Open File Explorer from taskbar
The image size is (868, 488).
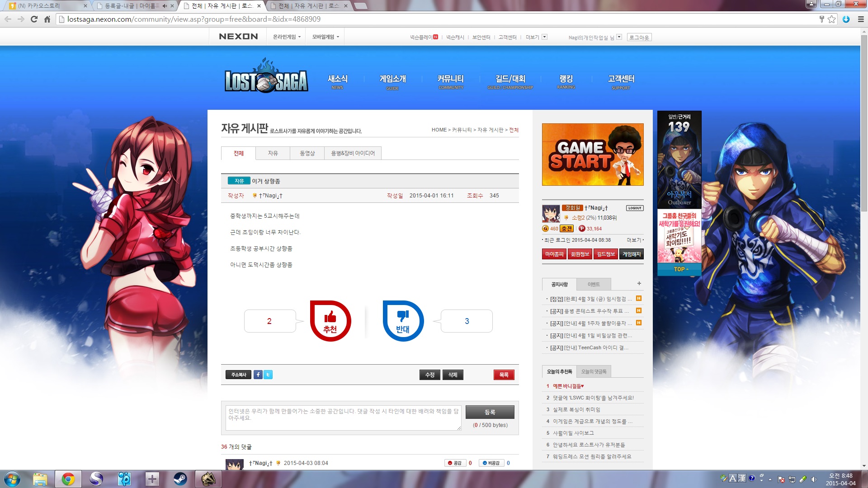[x=40, y=479]
